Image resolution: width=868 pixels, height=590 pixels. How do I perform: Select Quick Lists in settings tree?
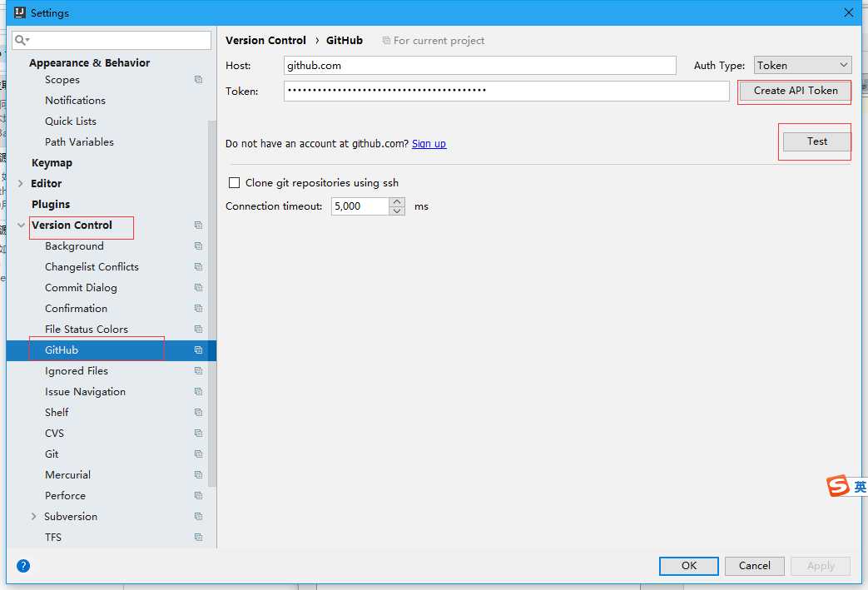70,121
